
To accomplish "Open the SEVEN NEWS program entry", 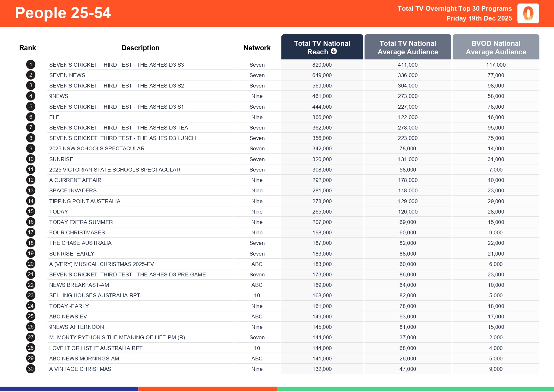I will point(67,75).
